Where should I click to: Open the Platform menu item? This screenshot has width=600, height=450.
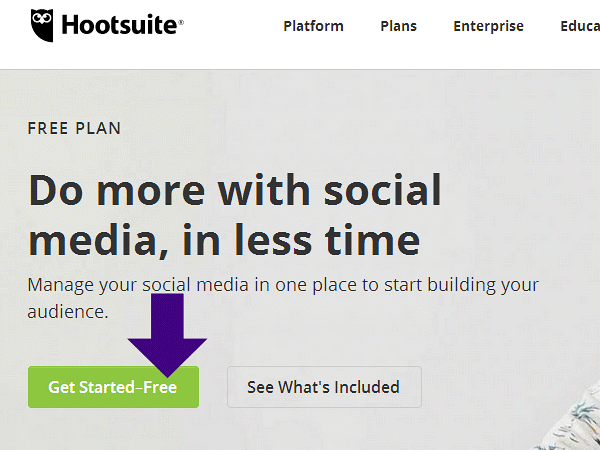[x=313, y=26]
